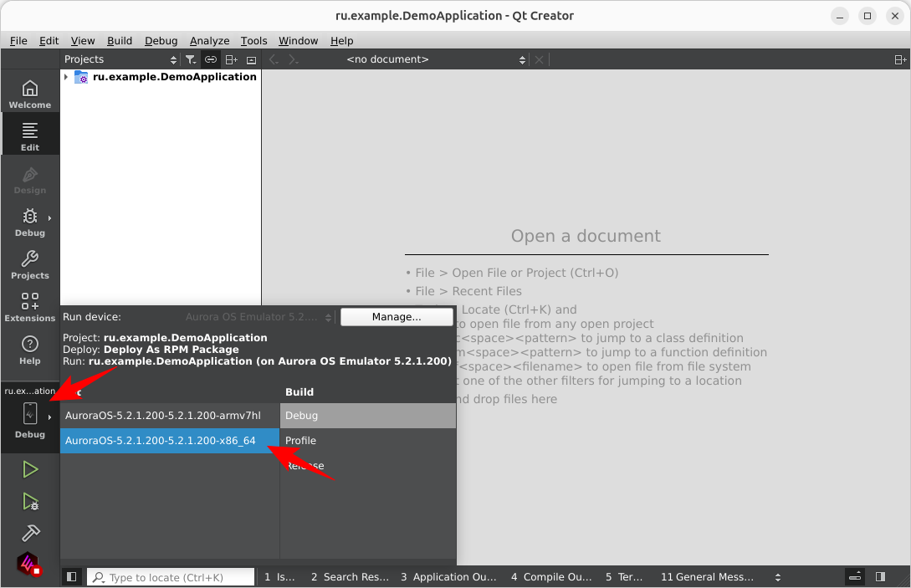Select the AuroraOS x86_64 kit
This screenshot has height=588, width=911.
click(x=170, y=441)
